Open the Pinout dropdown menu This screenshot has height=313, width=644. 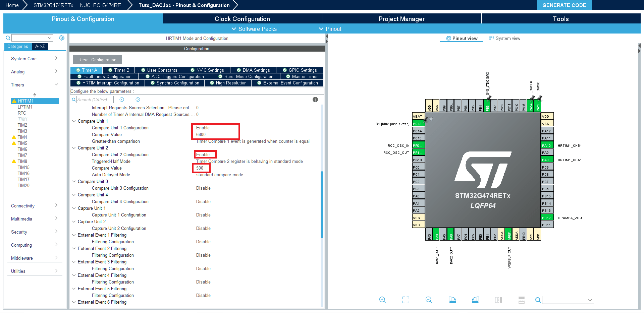(330, 29)
